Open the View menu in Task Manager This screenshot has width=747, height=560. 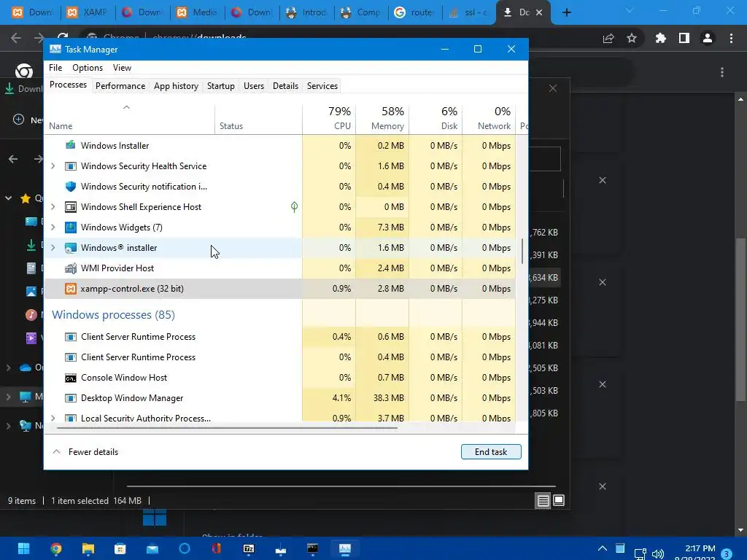(122, 68)
